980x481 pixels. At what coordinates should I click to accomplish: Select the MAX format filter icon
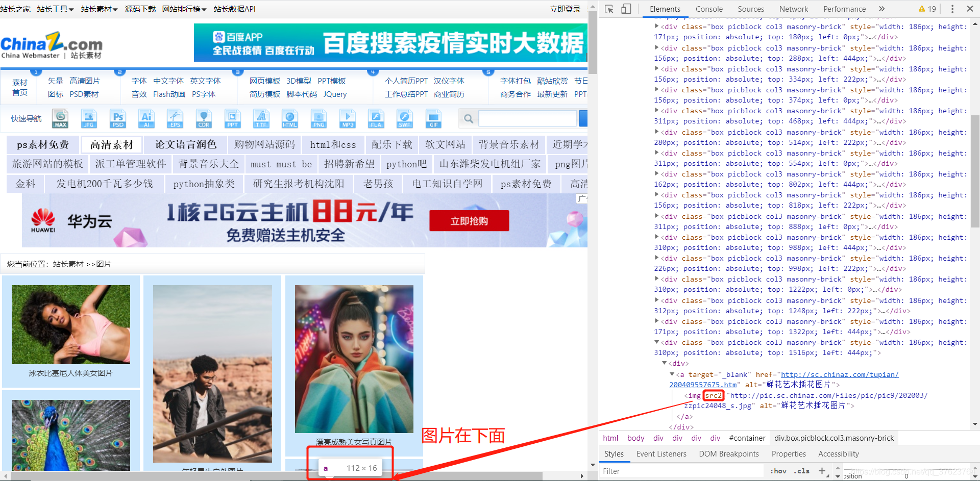(x=60, y=118)
